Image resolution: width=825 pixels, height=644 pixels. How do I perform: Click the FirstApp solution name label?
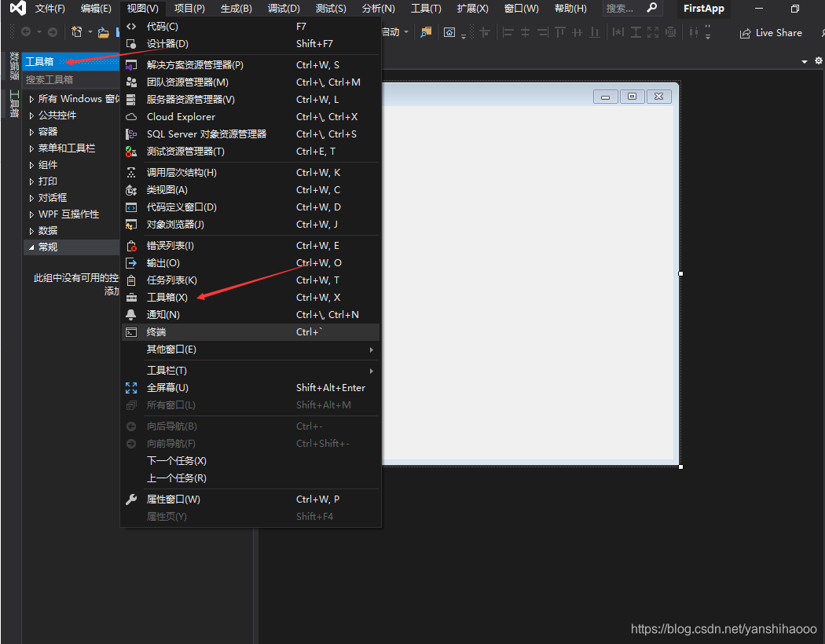click(703, 9)
